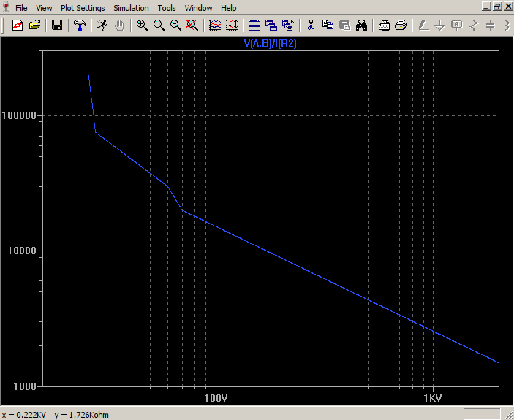Minimize the plot child window

(x=487, y=7)
